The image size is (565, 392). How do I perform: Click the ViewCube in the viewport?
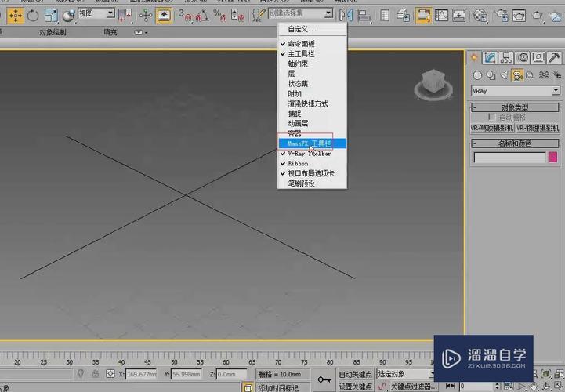point(433,85)
